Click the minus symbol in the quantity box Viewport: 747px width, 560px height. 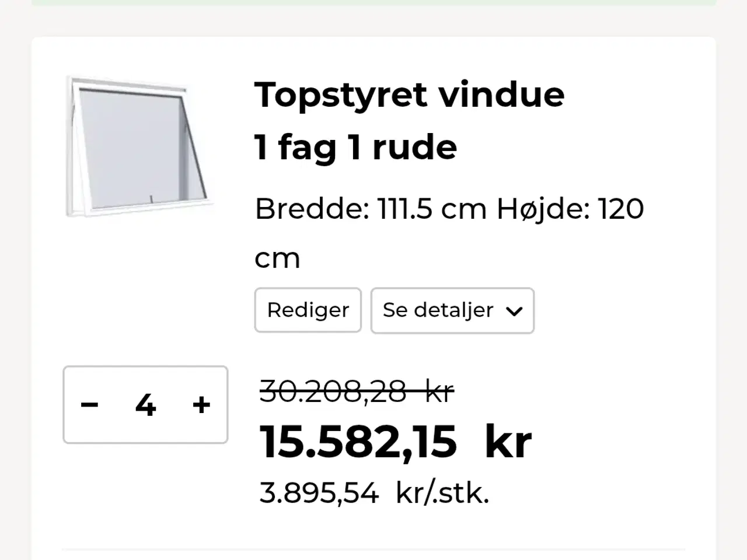(89, 404)
